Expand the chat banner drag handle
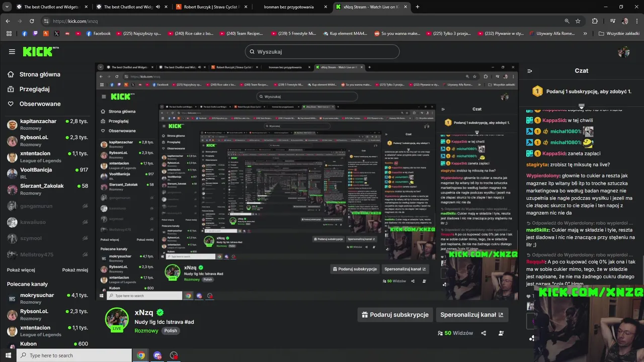644x362 pixels. [582, 106]
